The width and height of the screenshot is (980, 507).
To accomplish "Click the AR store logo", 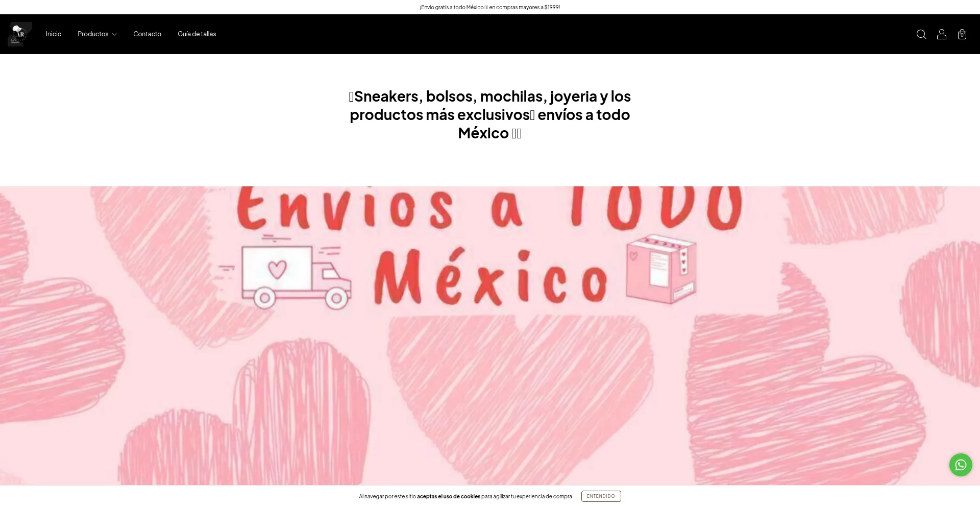I will 20,34.
